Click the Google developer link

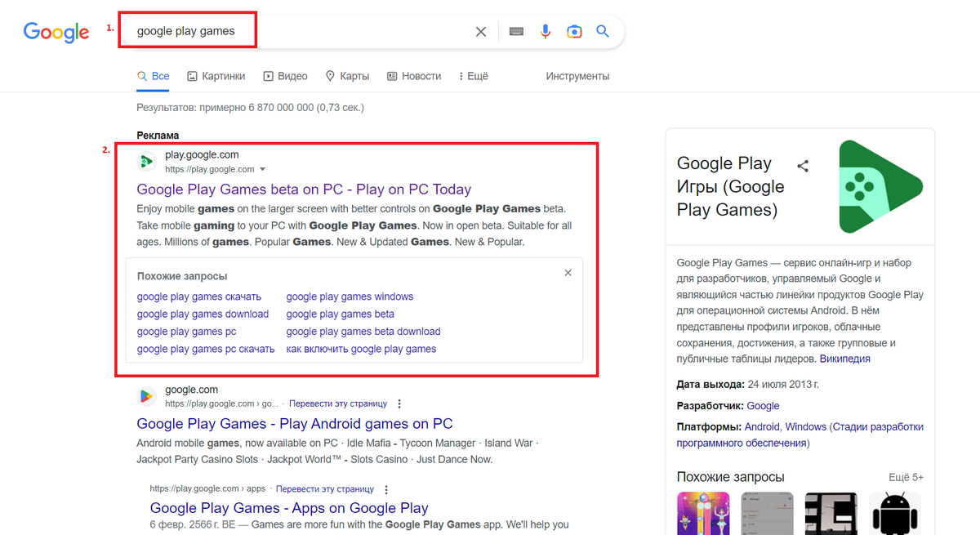pos(763,406)
